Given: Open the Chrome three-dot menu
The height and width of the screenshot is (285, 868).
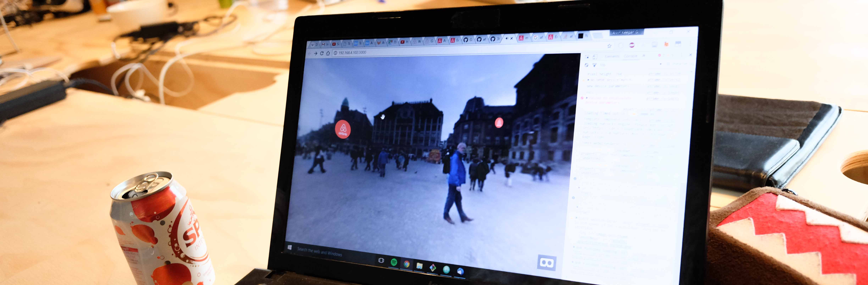Looking at the screenshot, I should click(690, 44).
